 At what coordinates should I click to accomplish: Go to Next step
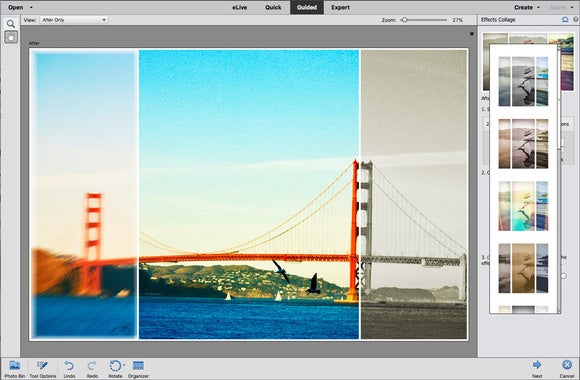pos(537,369)
